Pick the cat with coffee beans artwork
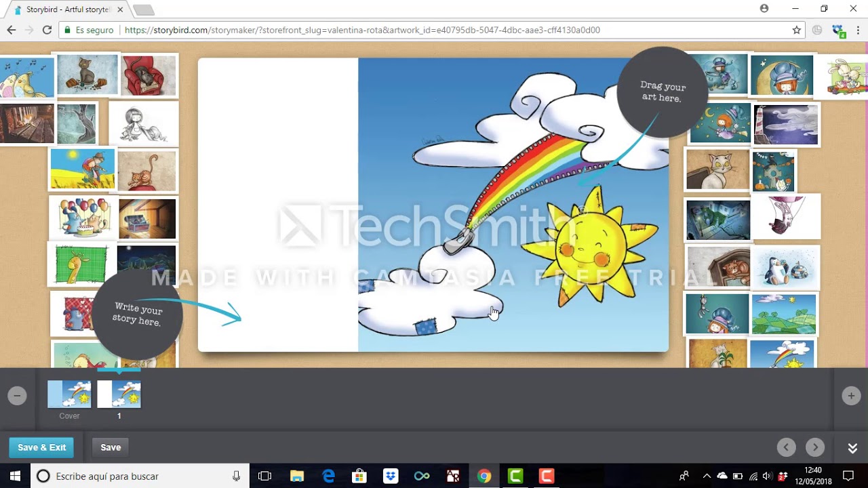 coord(87,75)
